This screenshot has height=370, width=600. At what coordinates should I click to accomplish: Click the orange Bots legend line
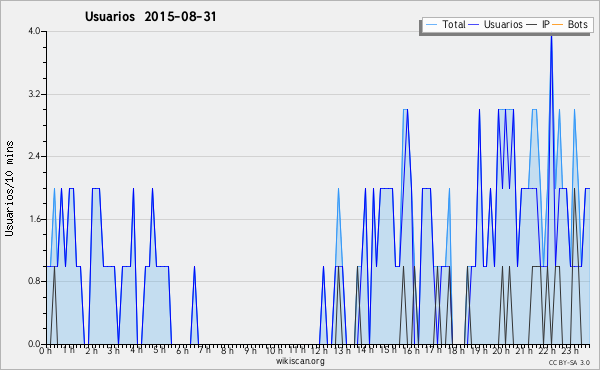pyautogui.click(x=558, y=25)
